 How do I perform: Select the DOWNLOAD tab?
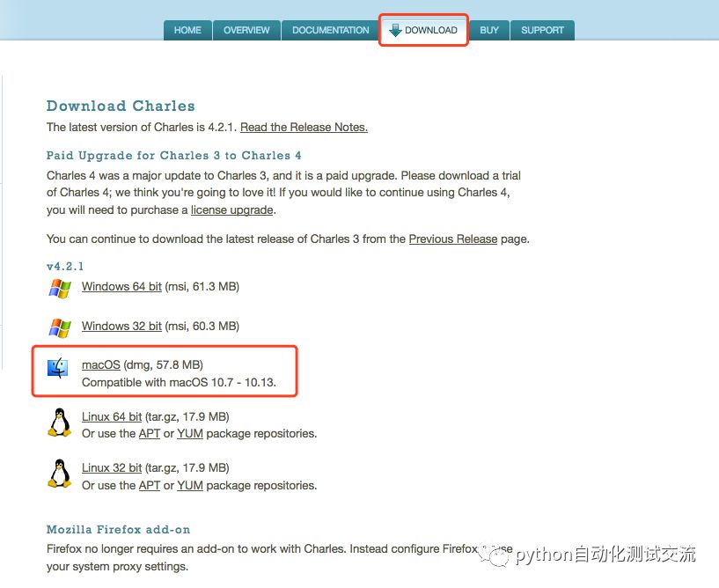coord(423,30)
